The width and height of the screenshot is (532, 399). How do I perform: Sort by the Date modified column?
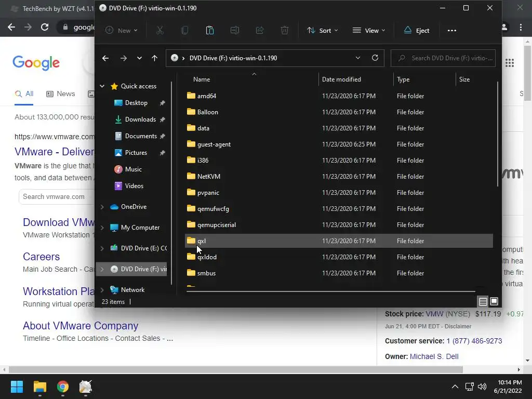pos(341,79)
